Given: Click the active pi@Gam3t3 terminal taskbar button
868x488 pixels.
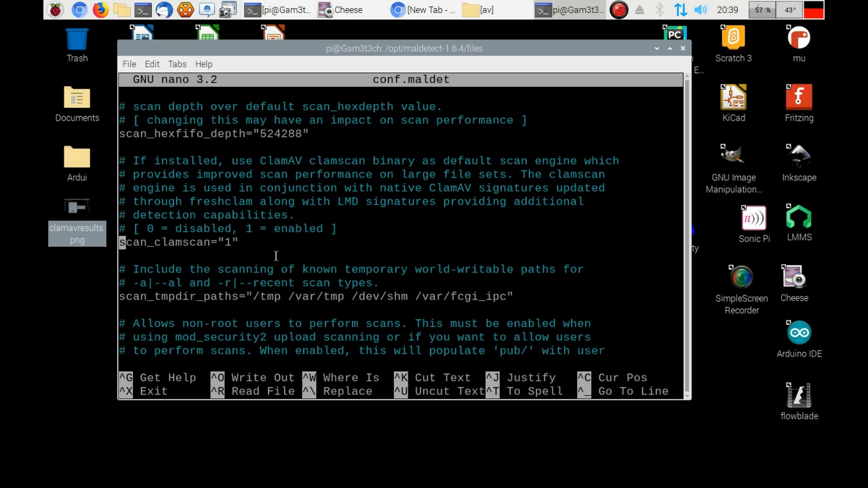Looking at the screenshot, I should (570, 10).
